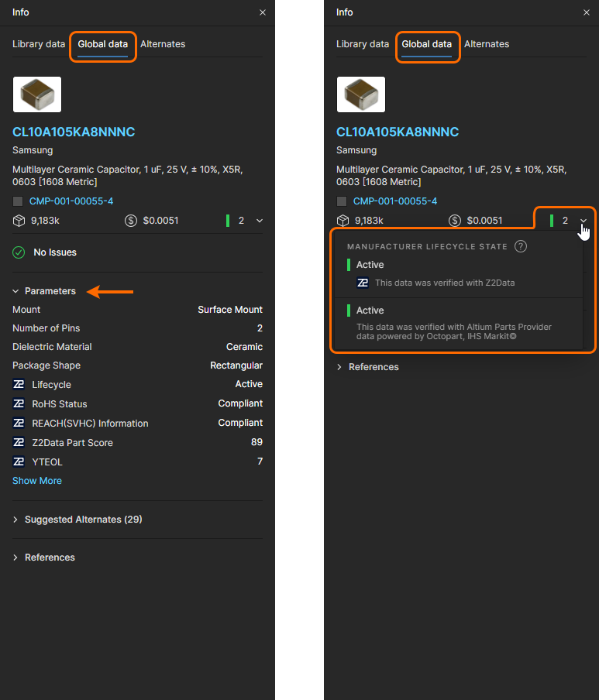
Task: Click Surface Mount value
Action: 230,310
